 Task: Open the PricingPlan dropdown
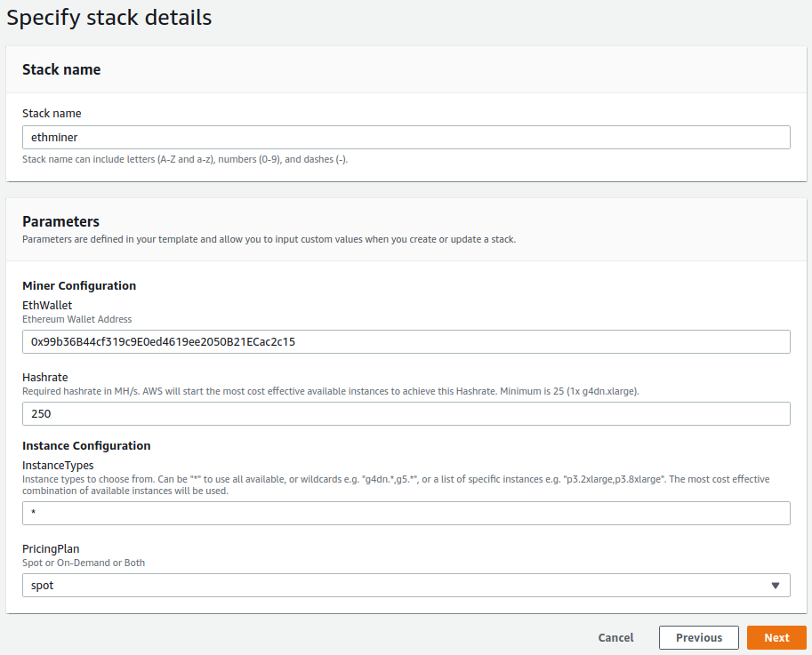406,585
